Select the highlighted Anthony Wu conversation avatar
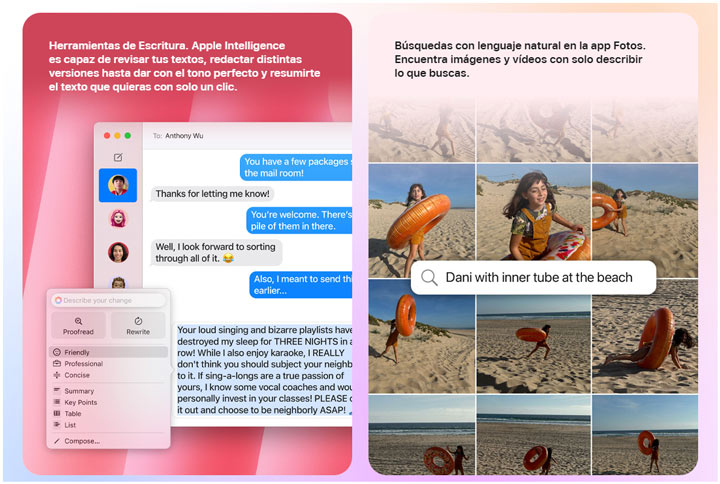 tap(118, 185)
